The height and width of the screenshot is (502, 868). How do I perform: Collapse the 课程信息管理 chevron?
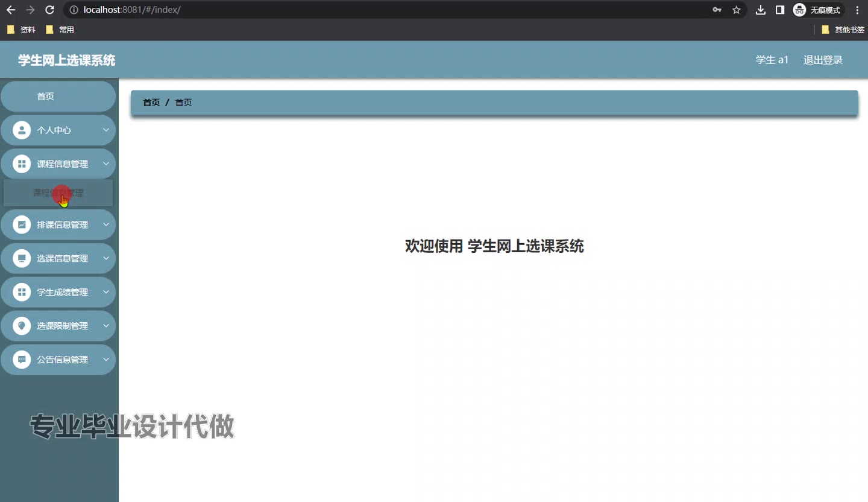106,164
